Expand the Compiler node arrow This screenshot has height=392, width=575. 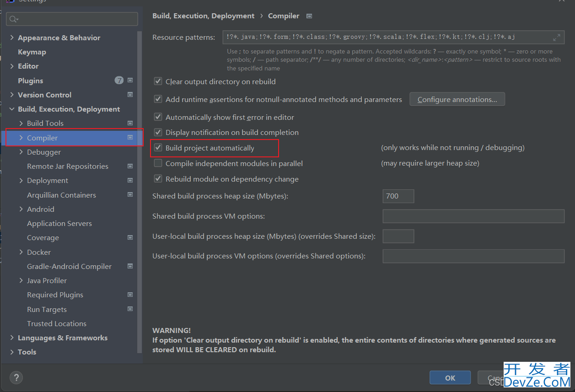(x=21, y=138)
